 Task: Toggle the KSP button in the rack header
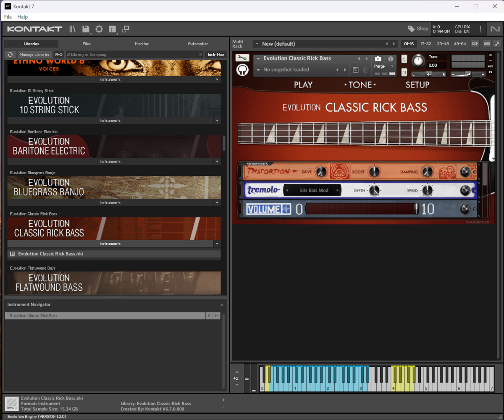(475, 44)
